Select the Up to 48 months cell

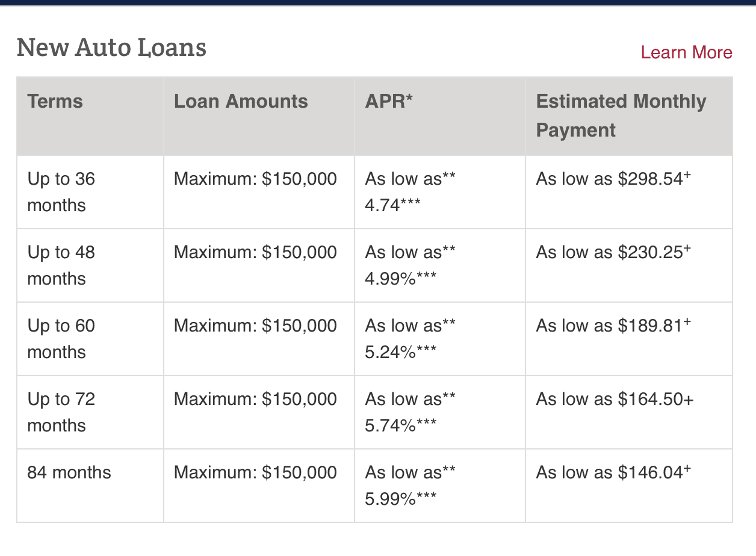point(90,266)
